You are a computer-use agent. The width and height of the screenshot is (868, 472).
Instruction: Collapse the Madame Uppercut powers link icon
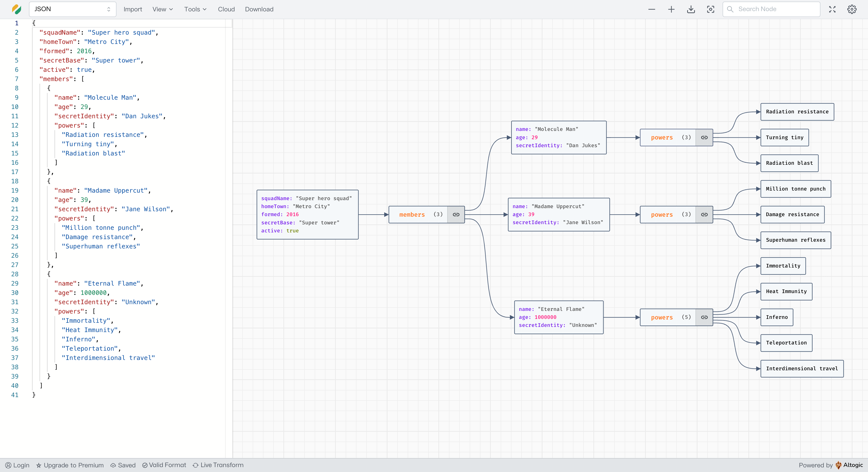click(704, 215)
